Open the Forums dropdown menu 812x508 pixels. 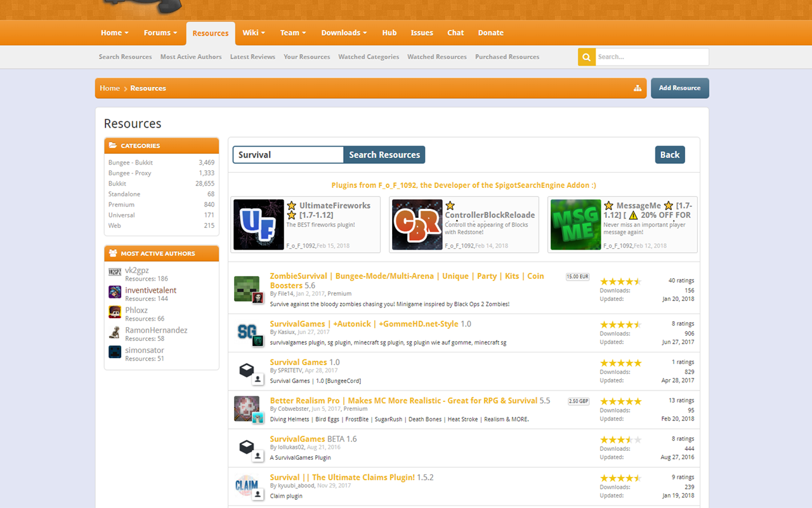point(160,32)
